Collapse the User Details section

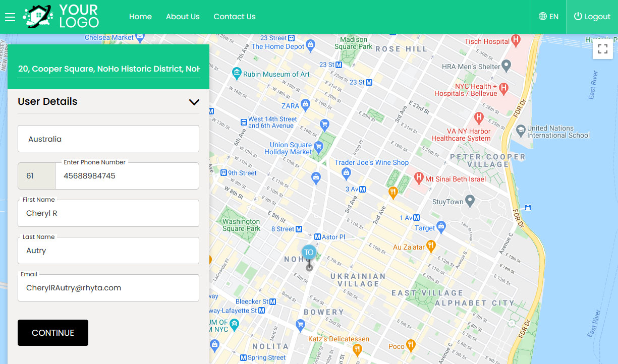[x=194, y=102]
